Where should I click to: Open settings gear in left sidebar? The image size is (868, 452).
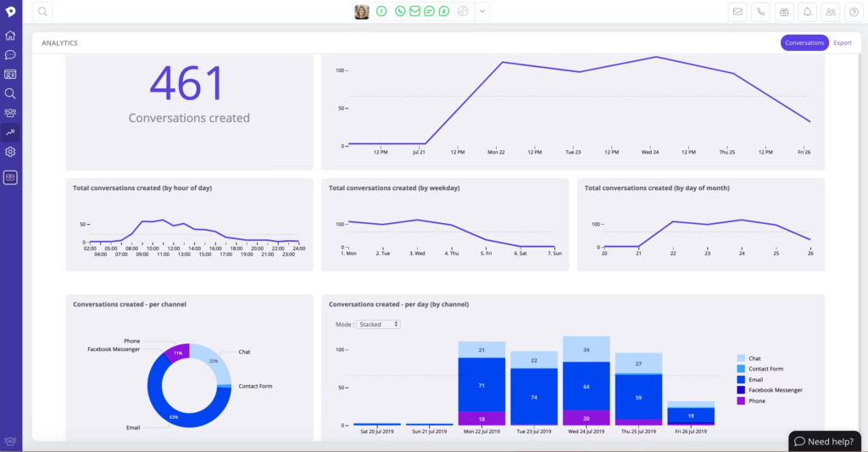10,152
